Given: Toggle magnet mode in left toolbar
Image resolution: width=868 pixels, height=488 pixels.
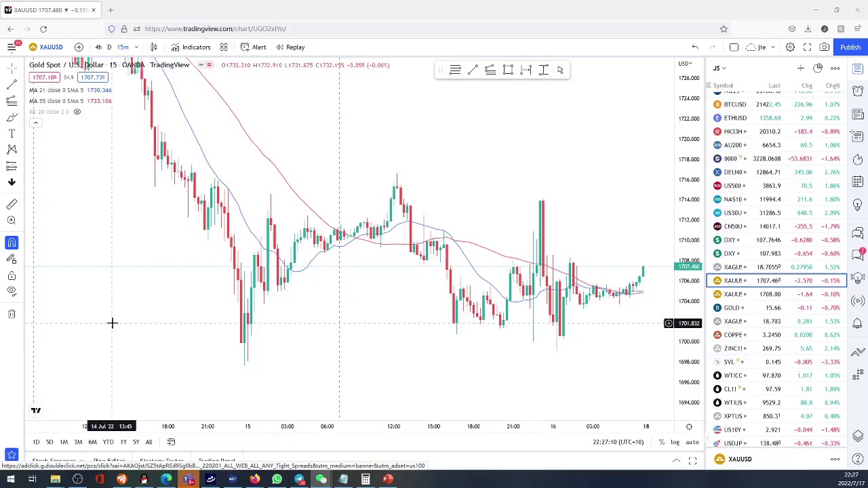Looking at the screenshot, I should tap(12, 243).
